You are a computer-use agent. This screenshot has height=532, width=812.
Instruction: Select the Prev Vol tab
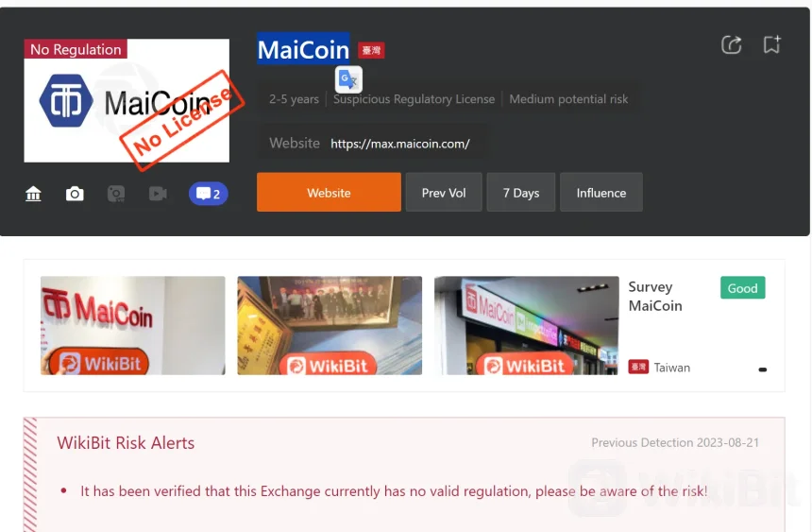(x=444, y=193)
